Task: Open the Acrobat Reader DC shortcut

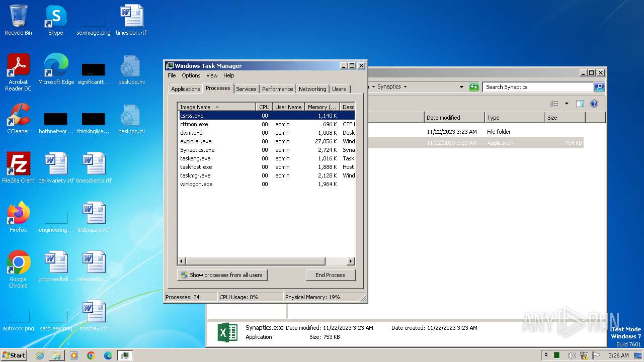Action: point(18,72)
